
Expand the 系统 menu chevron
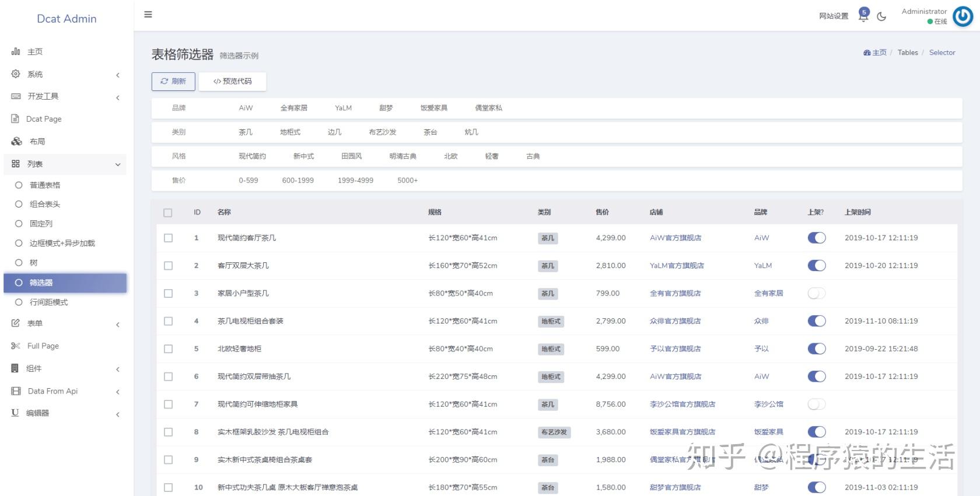118,75
